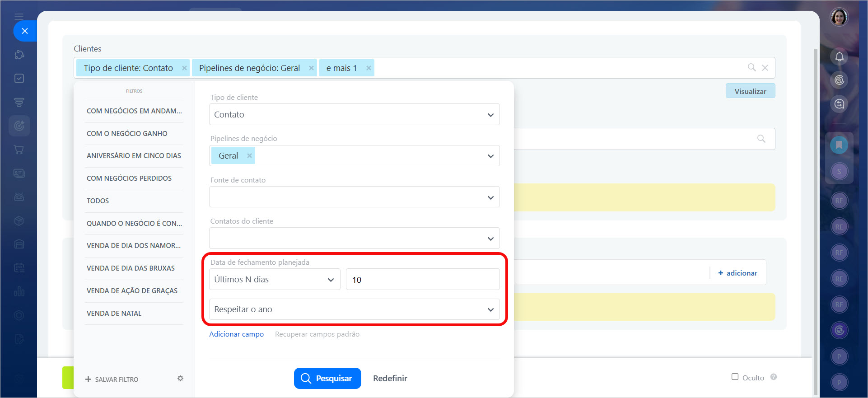The image size is (868, 398).
Task: Remove 'Pipelines de negócio: Geral' filter tag
Action: point(311,68)
